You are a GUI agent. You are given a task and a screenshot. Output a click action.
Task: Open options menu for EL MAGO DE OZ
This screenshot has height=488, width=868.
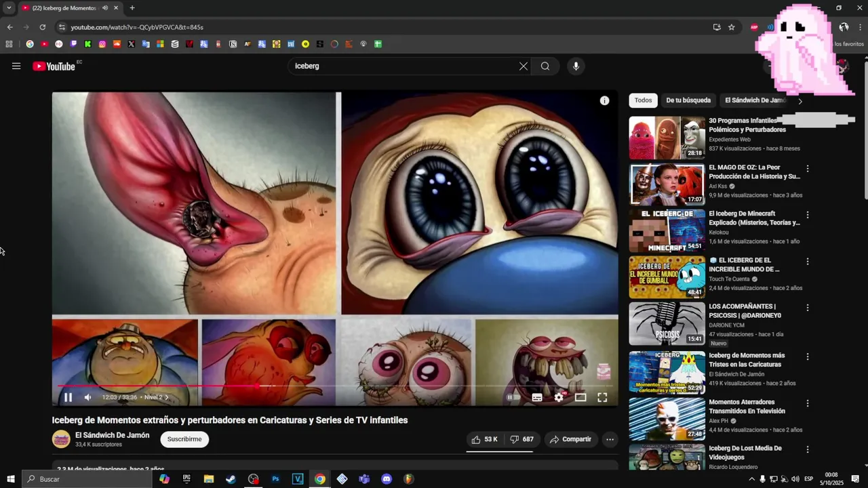(x=808, y=168)
